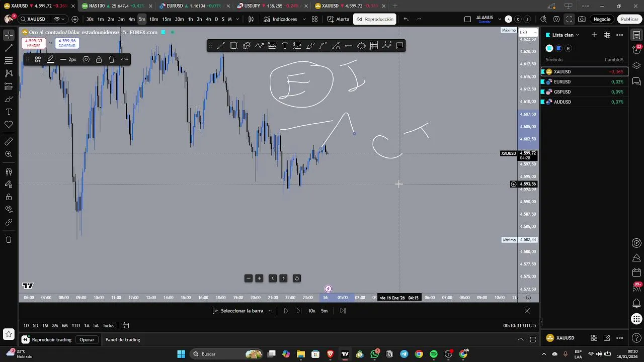Create an alert with Alerta button

pos(338,19)
